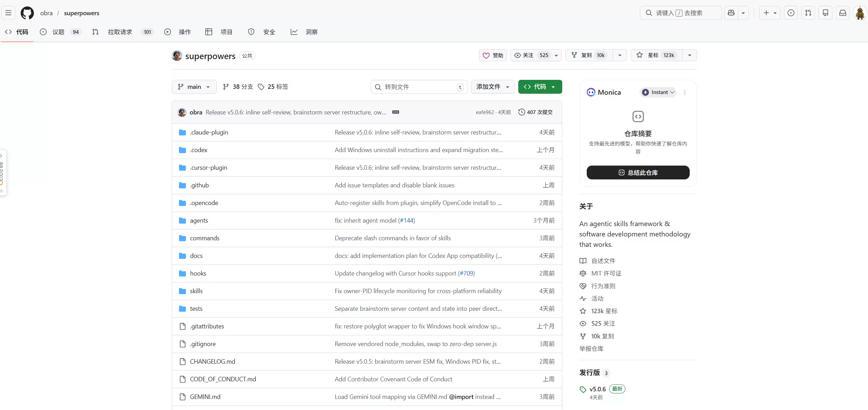
Task: Go to the GitHub homepage logo
Action: [x=27, y=13]
